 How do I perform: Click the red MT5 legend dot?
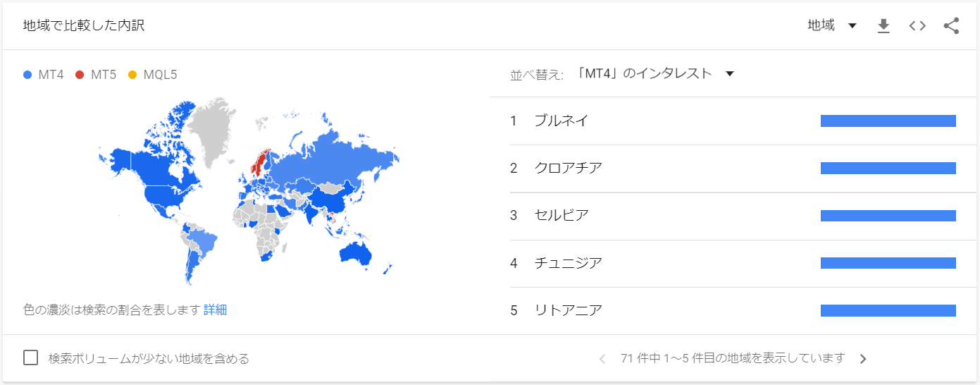pos(80,74)
